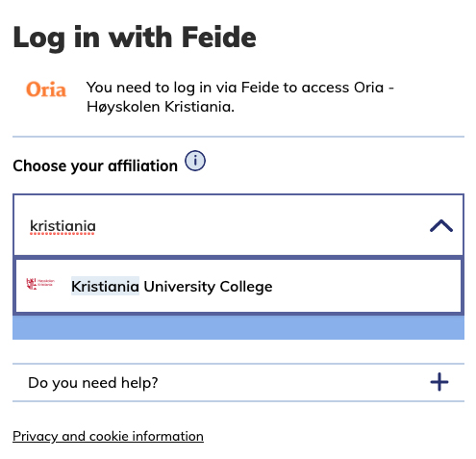Click the "Choose your affiliation" label

coord(95,166)
